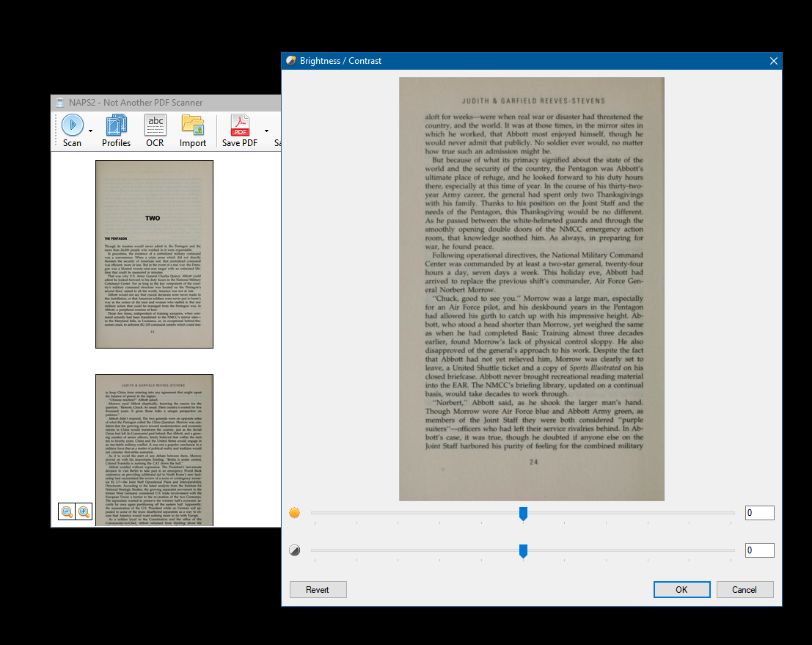Click the page preview image in the dialog

pos(531,289)
